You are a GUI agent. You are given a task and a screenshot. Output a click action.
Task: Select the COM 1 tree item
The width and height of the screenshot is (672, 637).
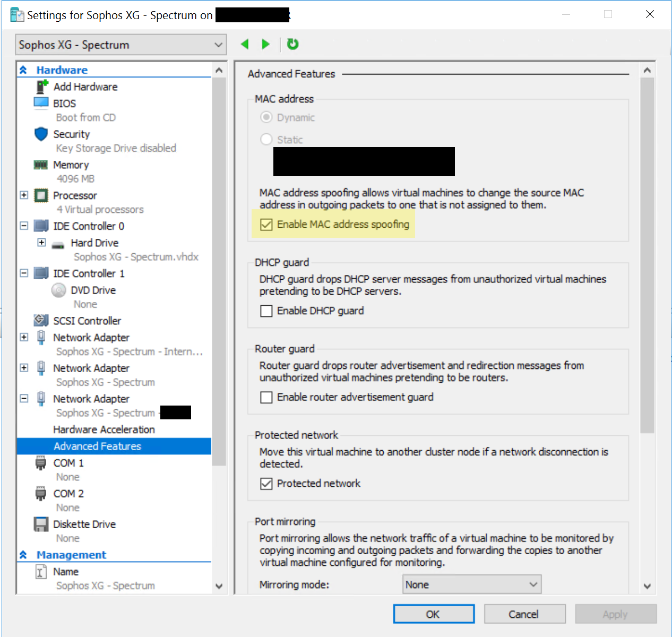(68, 463)
